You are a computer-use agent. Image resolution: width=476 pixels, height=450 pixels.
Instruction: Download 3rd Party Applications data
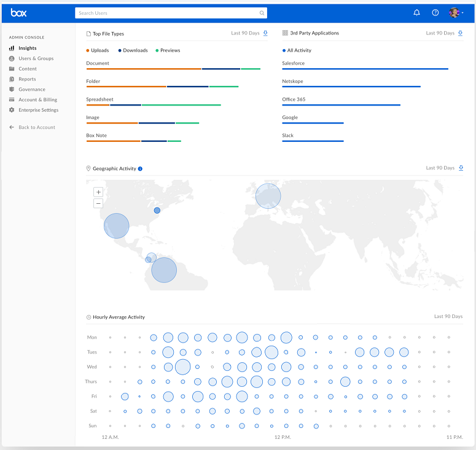point(460,33)
